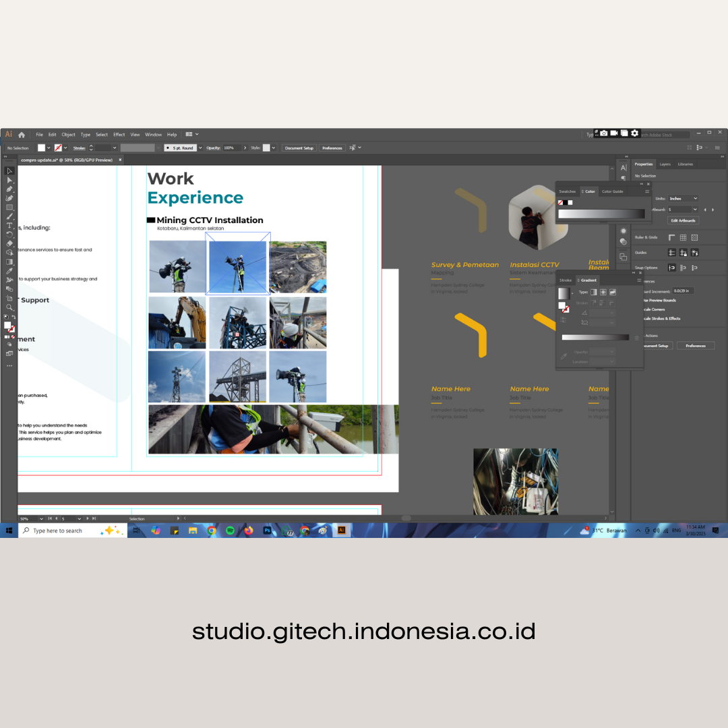Select the Pen tool in toolbar
Screen dimensions: 728x728
pyautogui.click(x=9, y=189)
